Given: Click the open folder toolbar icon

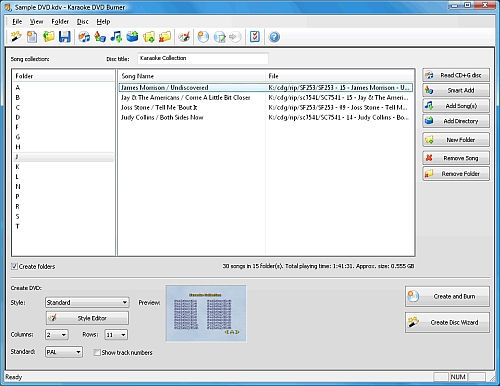Looking at the screenshot, I should pyautogui.click(x=49, y=37).
